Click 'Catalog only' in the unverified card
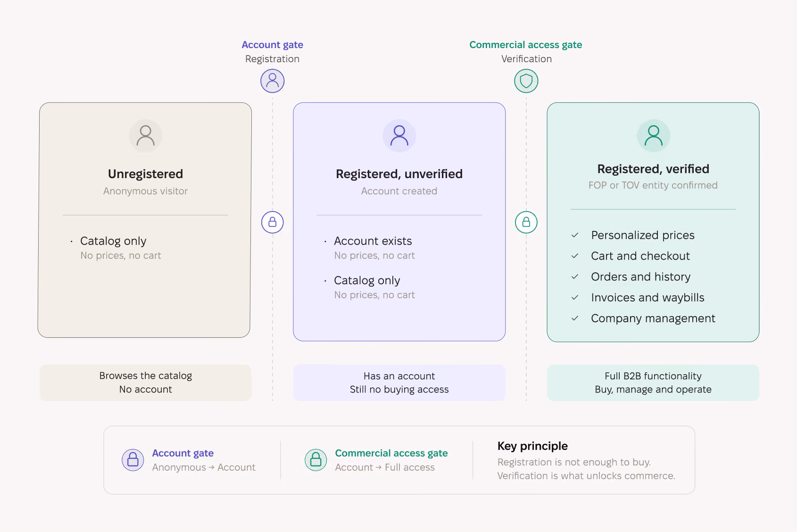797x532 pixels. point(367,280)
